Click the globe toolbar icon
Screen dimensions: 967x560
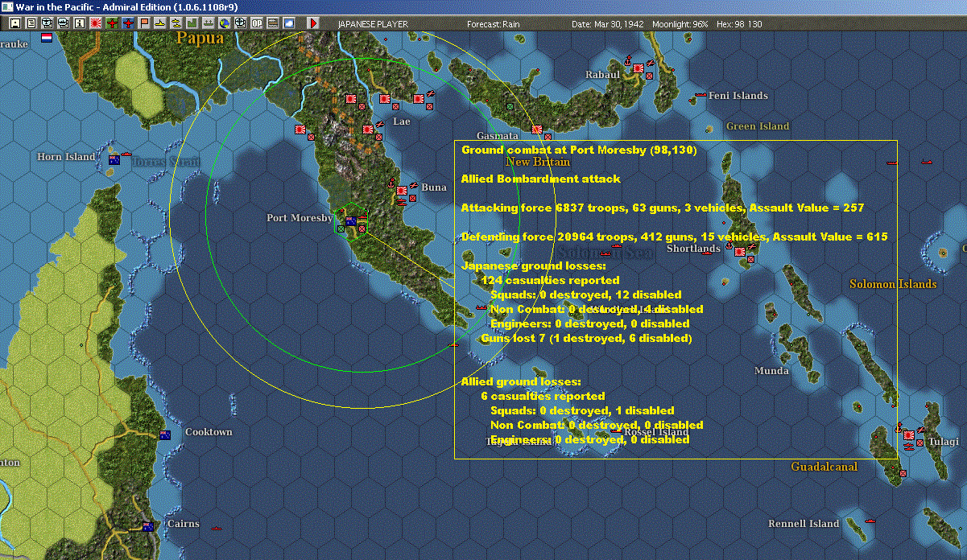pos(224,23)
